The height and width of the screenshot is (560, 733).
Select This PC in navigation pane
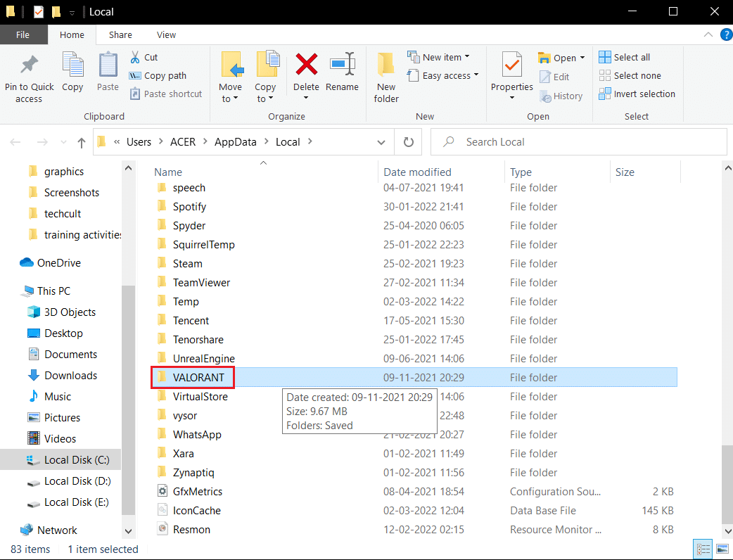tap(45, 291)
